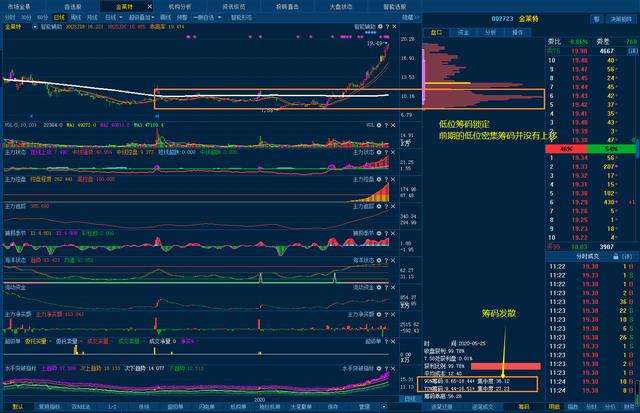Open the VOL indicator selector label

370,125
